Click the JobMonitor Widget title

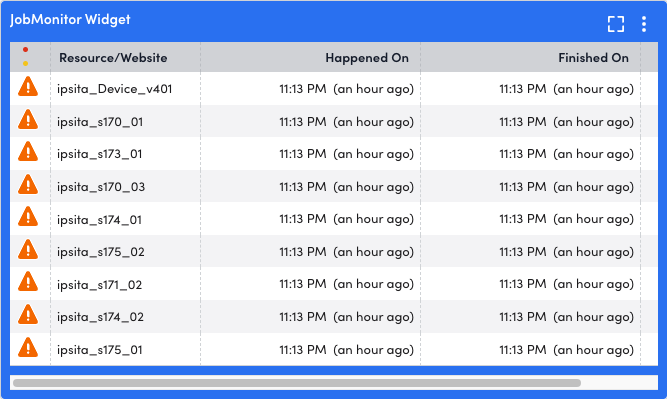coord(70,20)
